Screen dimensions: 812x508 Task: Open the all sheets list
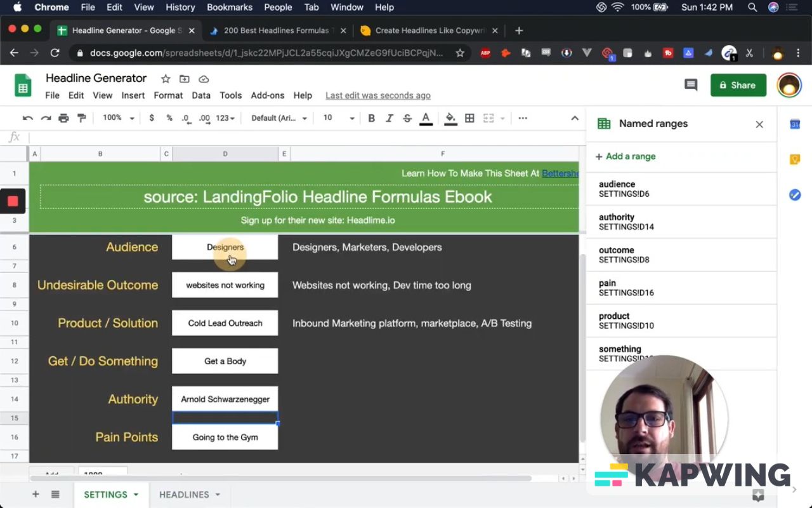(55, 495)
